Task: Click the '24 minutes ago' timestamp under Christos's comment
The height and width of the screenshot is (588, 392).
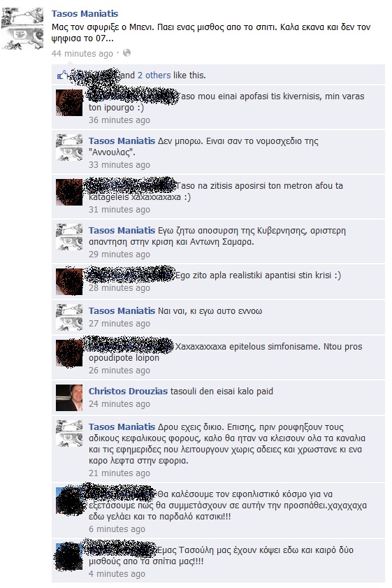Action: [x=119, y=404]
